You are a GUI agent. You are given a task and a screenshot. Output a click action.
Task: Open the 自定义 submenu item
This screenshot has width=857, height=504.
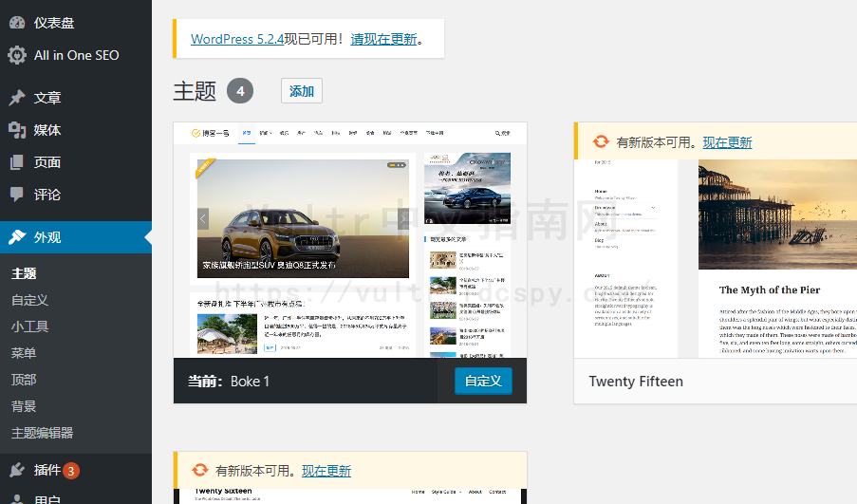[x=30, y=300]
